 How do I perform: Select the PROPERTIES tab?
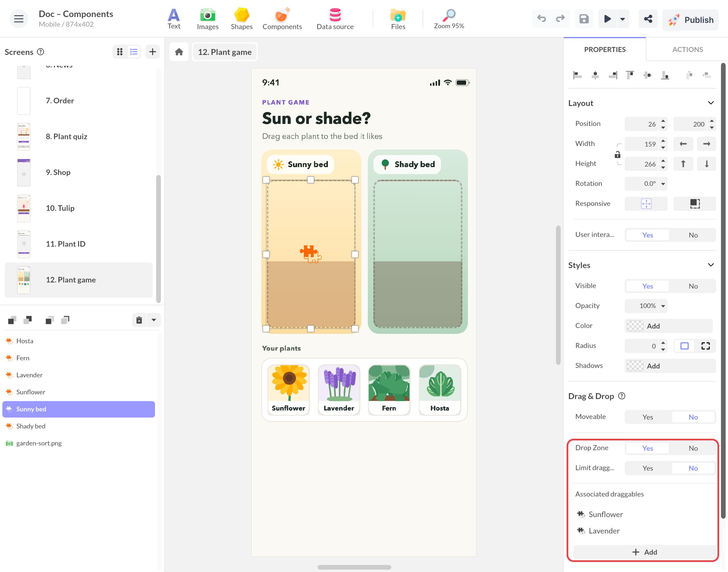pyautogui.click(x=605, y=49)
